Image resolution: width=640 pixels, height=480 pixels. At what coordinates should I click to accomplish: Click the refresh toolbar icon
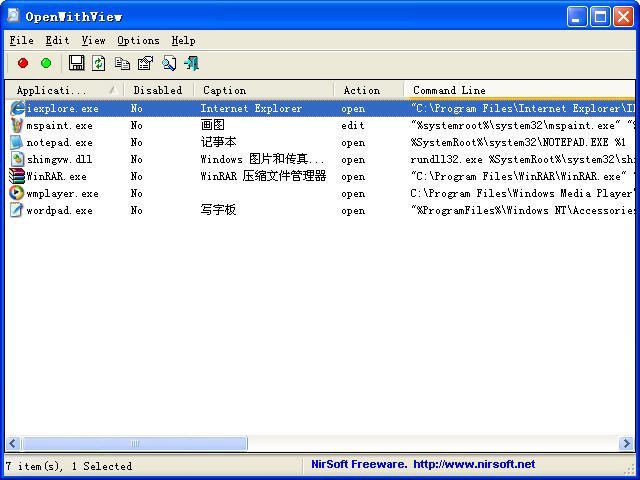tap(99, 63)
